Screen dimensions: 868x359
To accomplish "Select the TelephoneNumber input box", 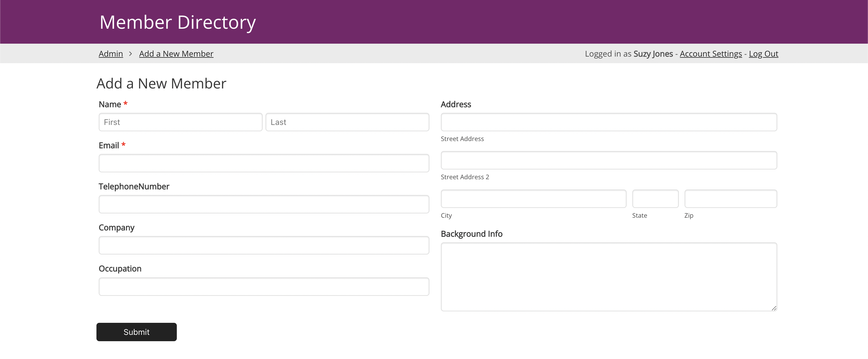I will pos(263,204).
